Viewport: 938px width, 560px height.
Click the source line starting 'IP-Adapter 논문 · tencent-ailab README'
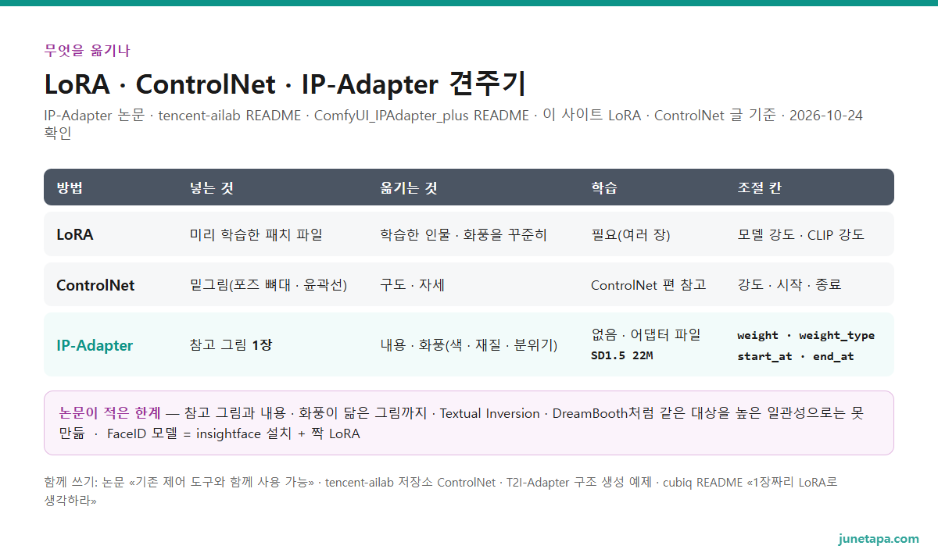453,123
